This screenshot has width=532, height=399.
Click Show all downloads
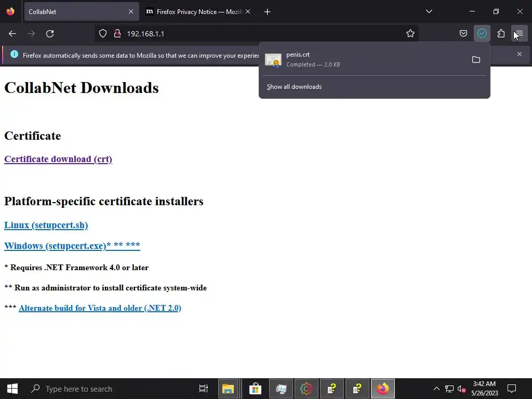click(x=294, y=87)
